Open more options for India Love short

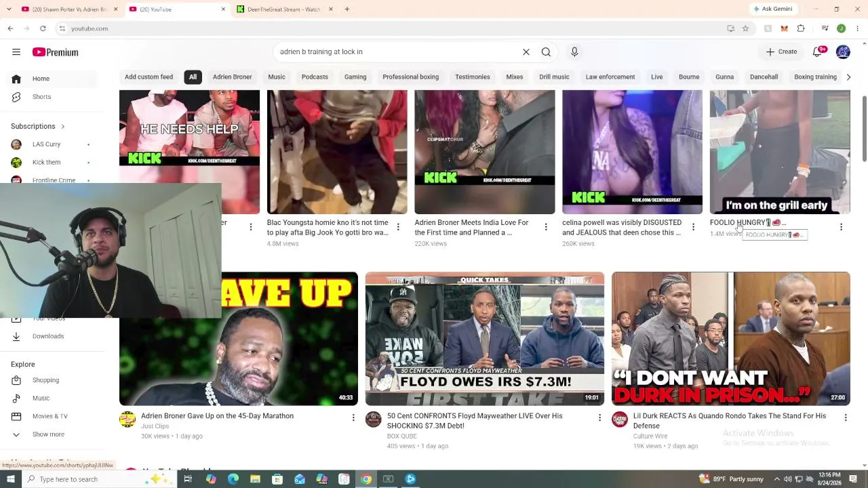click(x=546, y=227)
